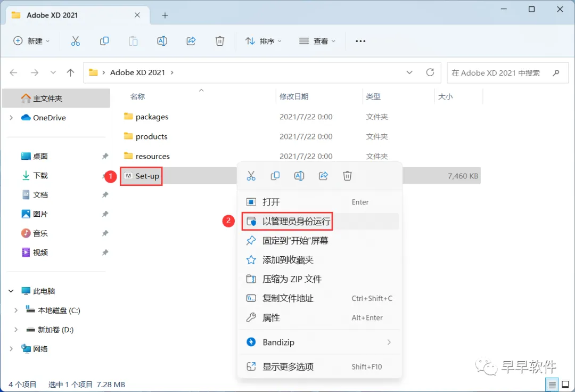575x392 pixels.
Task: Choose 属性 from the context menu
Action: [319, 317]
